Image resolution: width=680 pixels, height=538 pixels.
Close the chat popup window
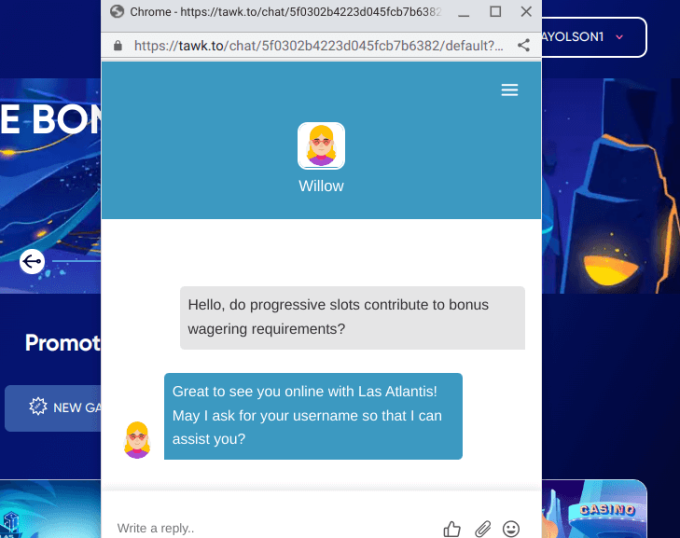coord(526,12)
